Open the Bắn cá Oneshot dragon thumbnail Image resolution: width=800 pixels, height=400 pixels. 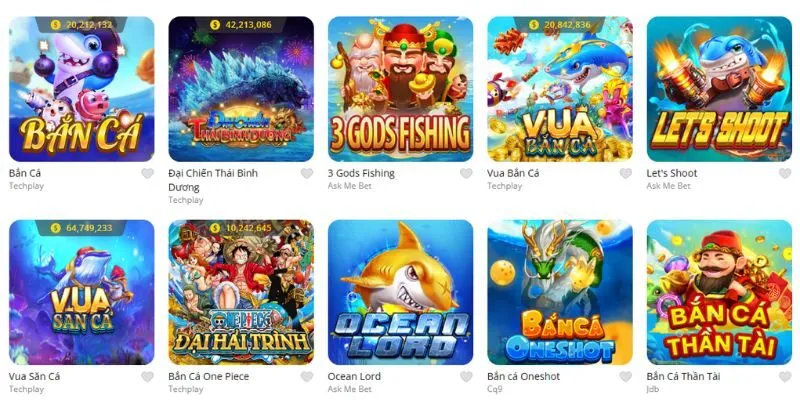pos(560,292)
